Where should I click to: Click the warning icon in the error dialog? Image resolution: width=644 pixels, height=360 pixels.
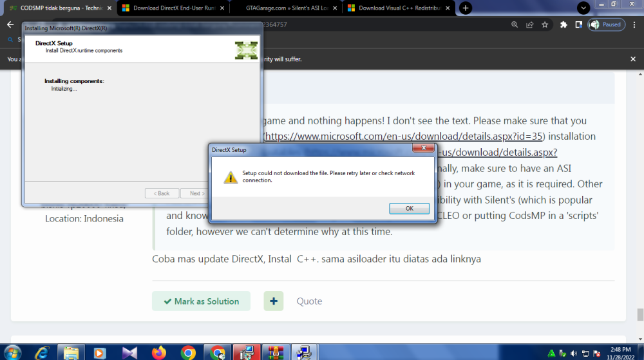tap(231, 177)
